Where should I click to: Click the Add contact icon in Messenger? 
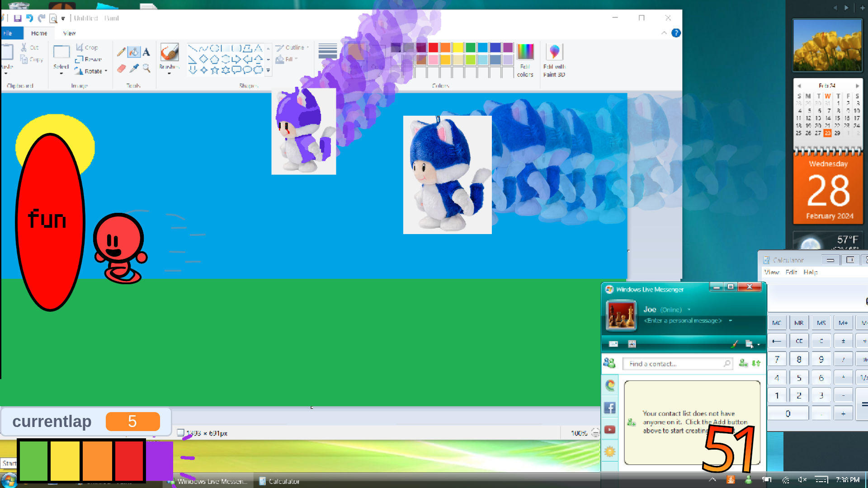point(743,363)
